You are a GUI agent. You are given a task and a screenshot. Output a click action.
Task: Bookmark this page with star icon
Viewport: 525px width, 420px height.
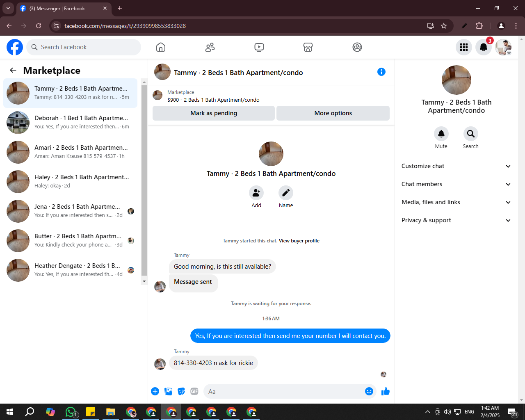444,26
